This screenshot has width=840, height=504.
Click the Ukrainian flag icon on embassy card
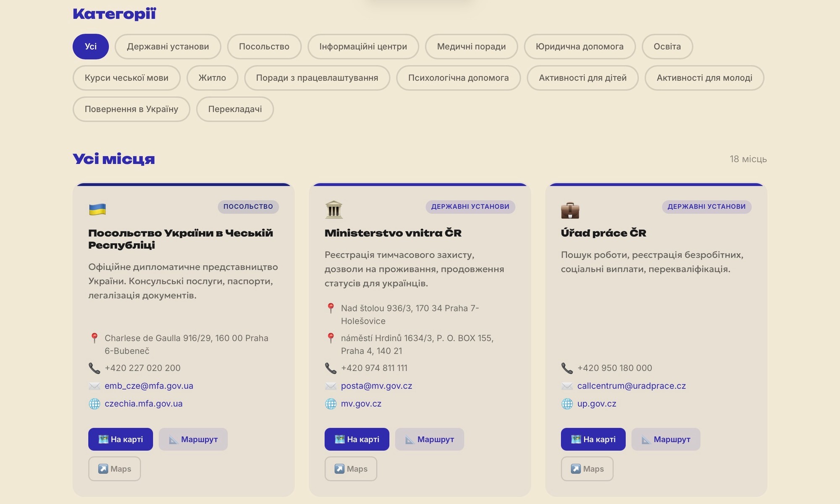coord(97,209)
